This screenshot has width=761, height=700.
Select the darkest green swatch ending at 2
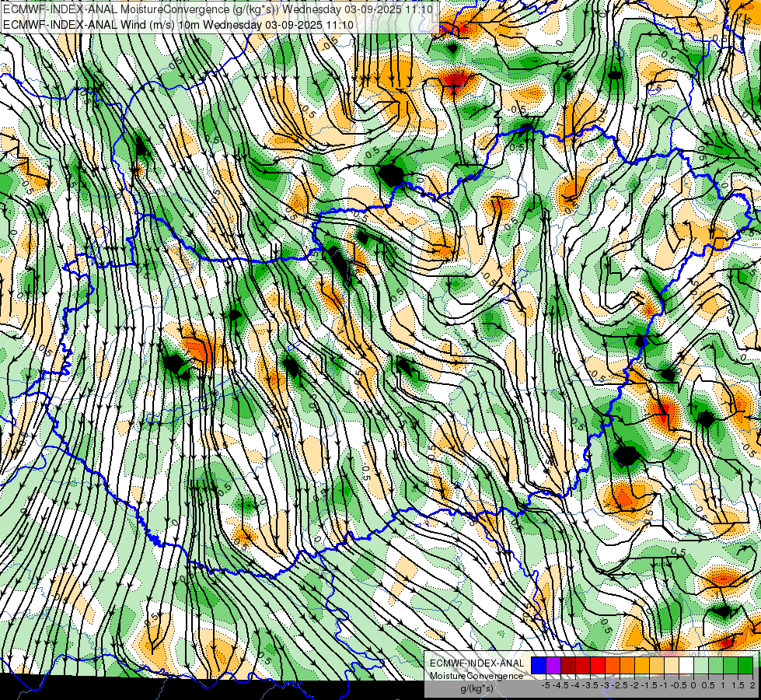pyautogui.click(x=745, y=665)
